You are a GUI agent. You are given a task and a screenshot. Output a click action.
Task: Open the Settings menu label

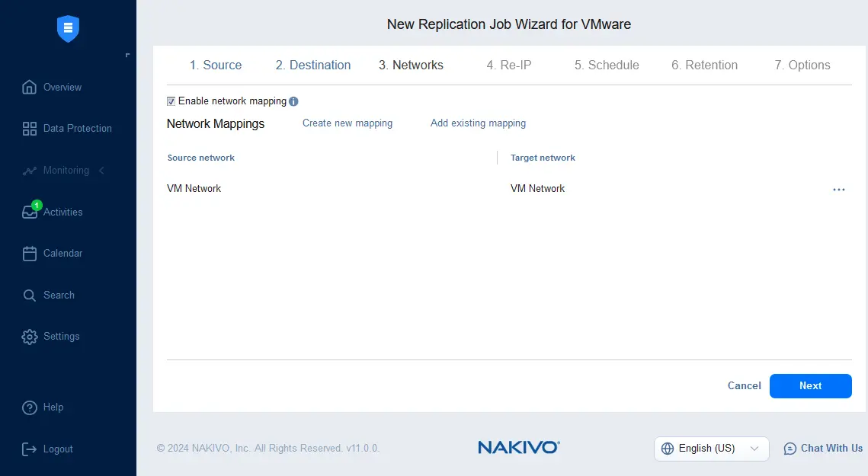tap(62, 337)
